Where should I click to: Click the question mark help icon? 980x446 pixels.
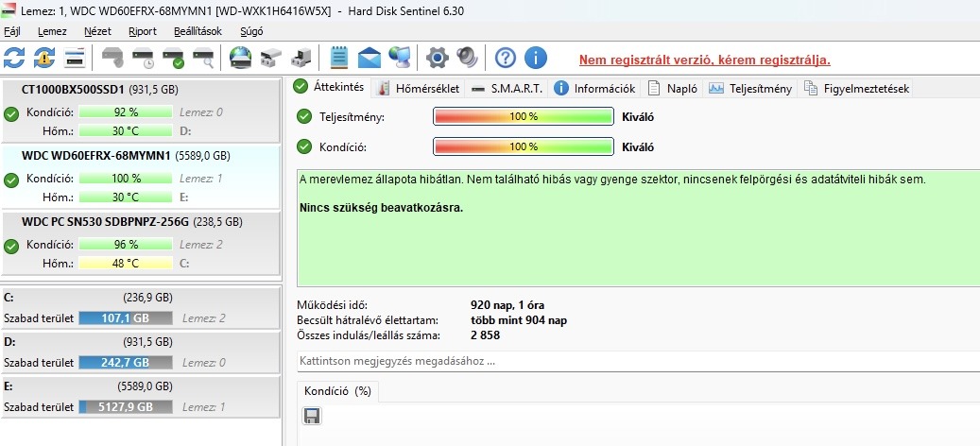point(505,58)
